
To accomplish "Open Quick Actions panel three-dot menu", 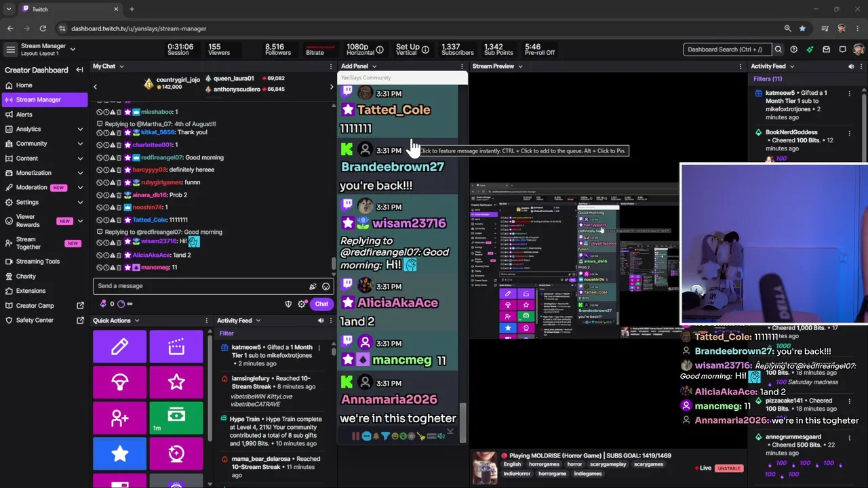I will coord(207,321).
